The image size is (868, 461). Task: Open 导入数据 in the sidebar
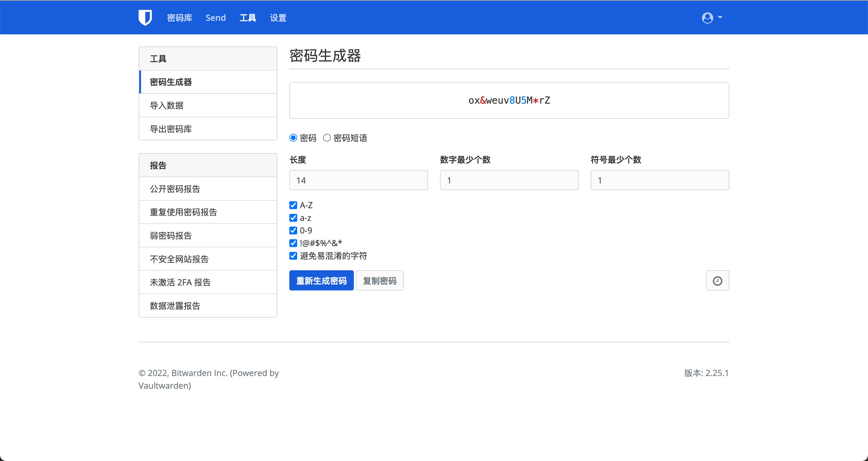pos(208,105)
